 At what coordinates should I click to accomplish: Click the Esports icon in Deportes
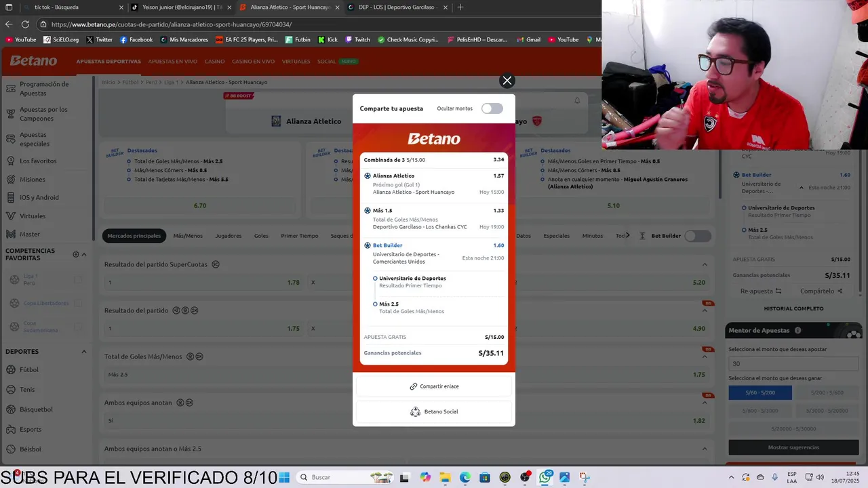coord(11,429)
